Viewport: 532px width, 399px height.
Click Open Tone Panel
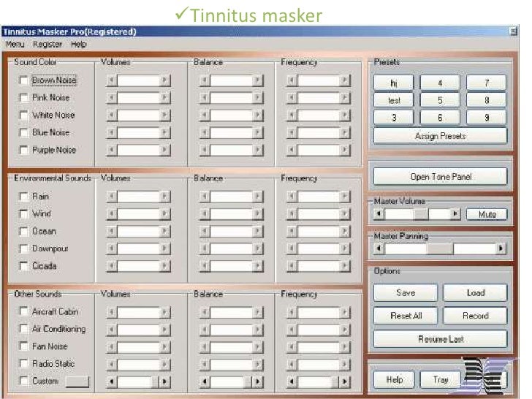pos(441,177)
